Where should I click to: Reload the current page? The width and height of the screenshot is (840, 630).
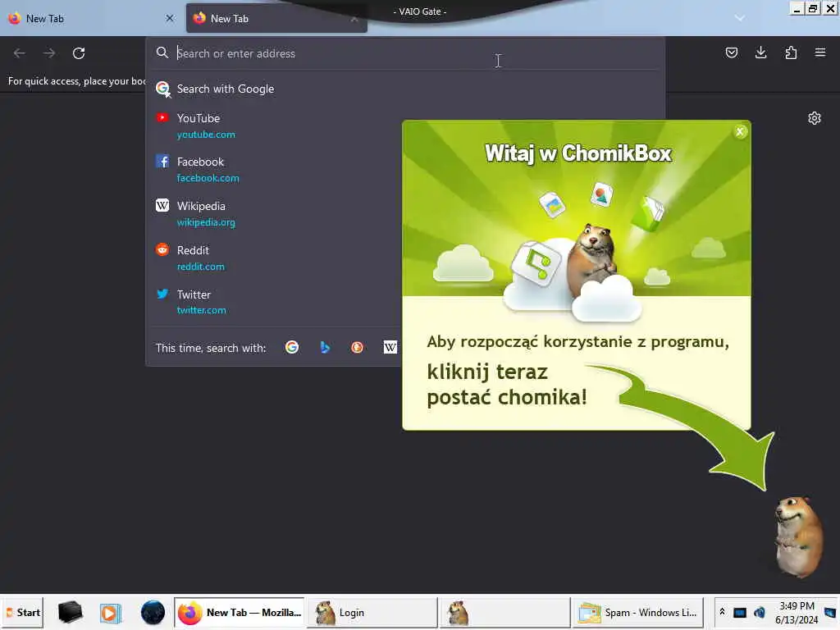(x=79, y=53)
